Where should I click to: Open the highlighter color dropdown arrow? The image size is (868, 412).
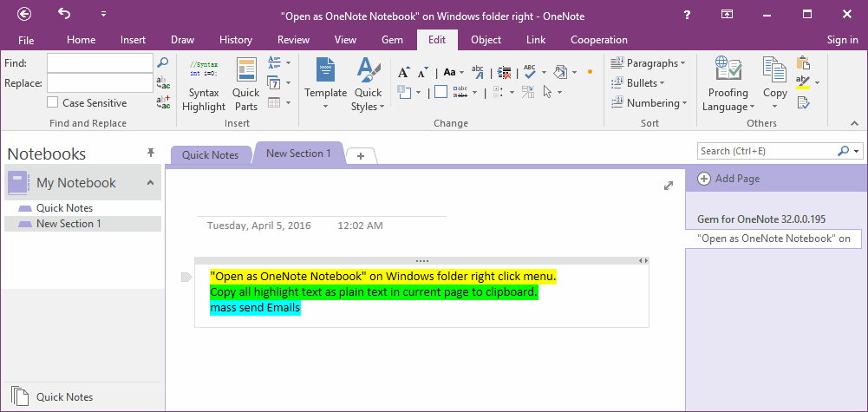point(817,83)
